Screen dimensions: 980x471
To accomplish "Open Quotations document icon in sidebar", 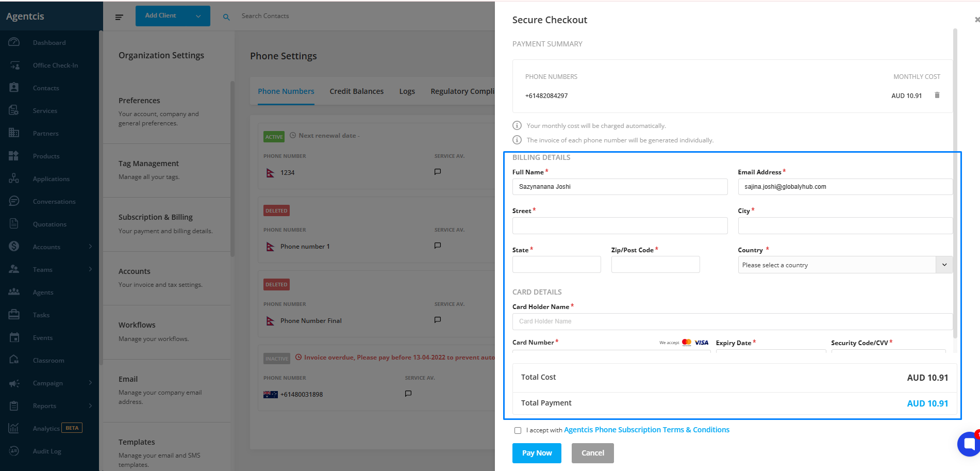I will click(x=14, y=224).
